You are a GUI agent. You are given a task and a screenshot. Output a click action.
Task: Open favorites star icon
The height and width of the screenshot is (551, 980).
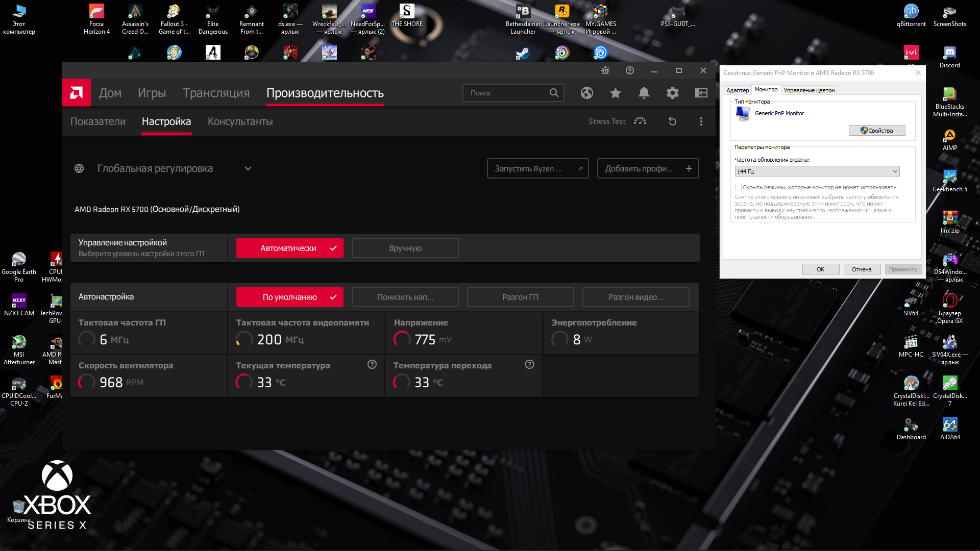coord(616,93)
